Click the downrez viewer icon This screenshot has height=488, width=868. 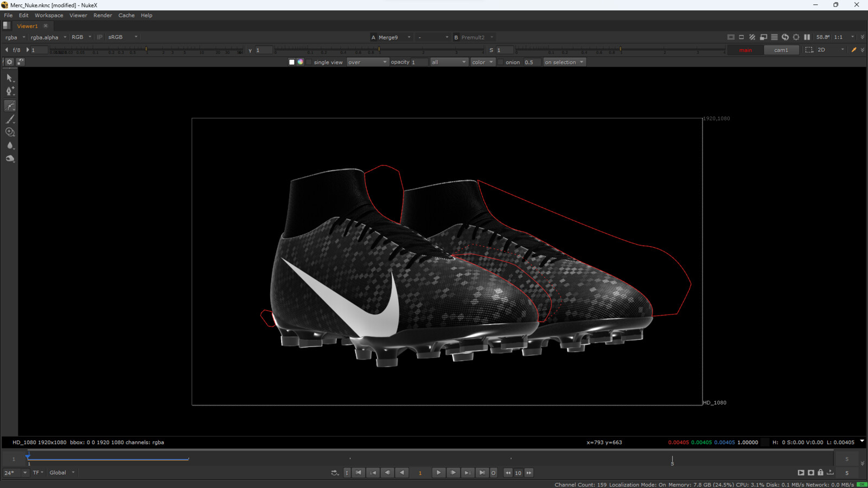point(763,37)
